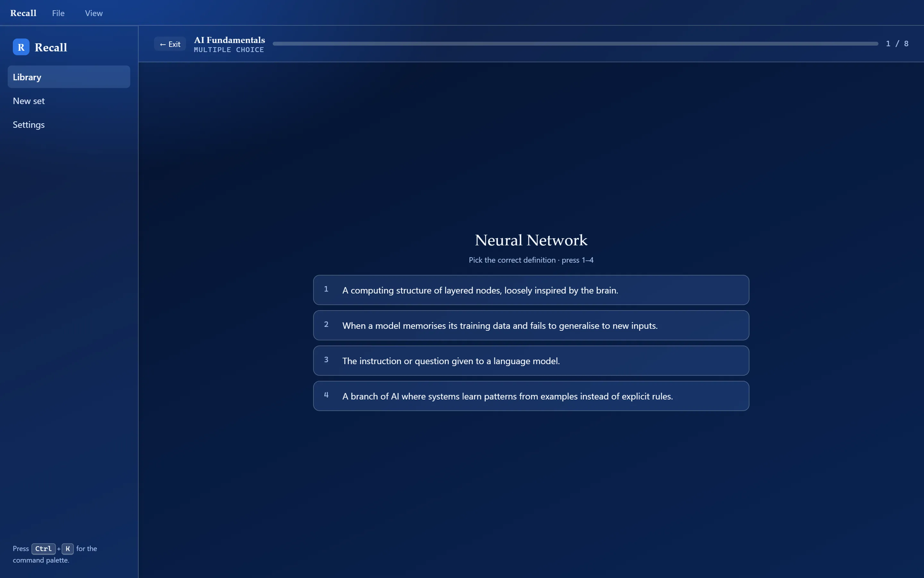
Task: Choose answer 2 about memorising training data
Action: pos(531,325)
